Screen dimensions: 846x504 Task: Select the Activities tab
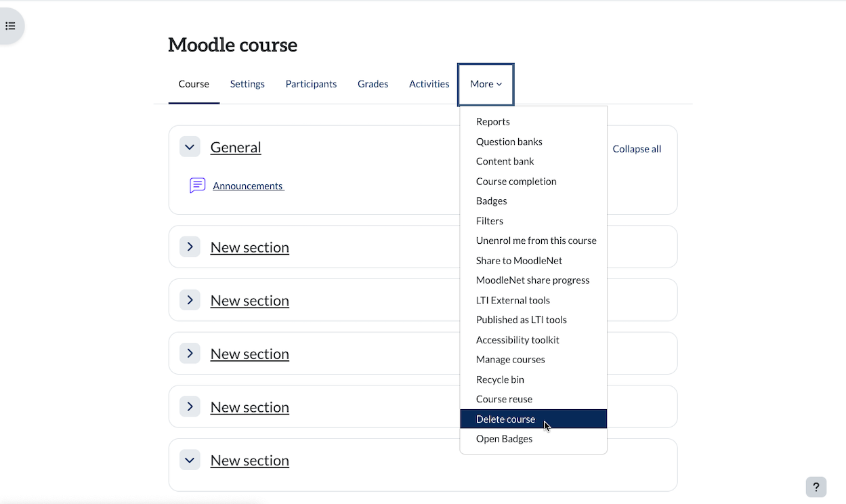coord(429,84)
